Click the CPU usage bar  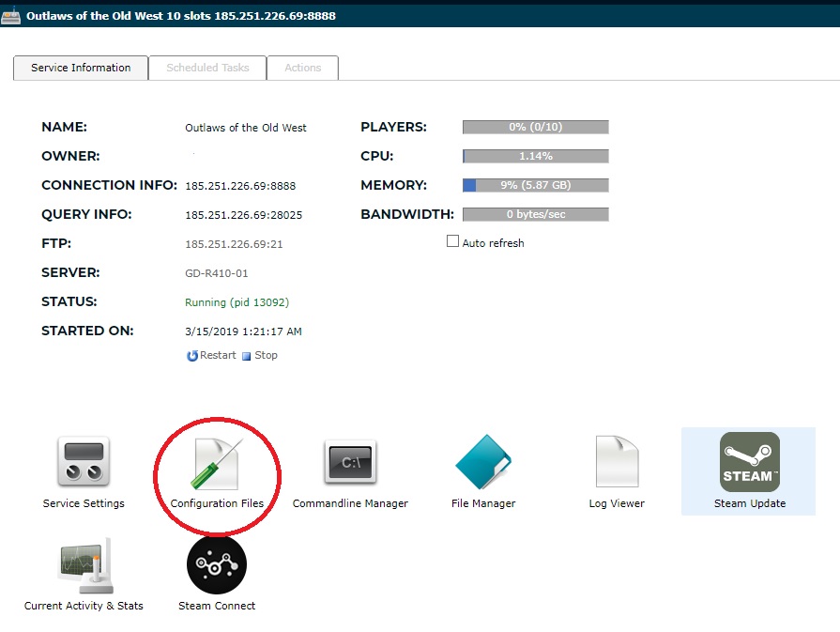[535, 156]
